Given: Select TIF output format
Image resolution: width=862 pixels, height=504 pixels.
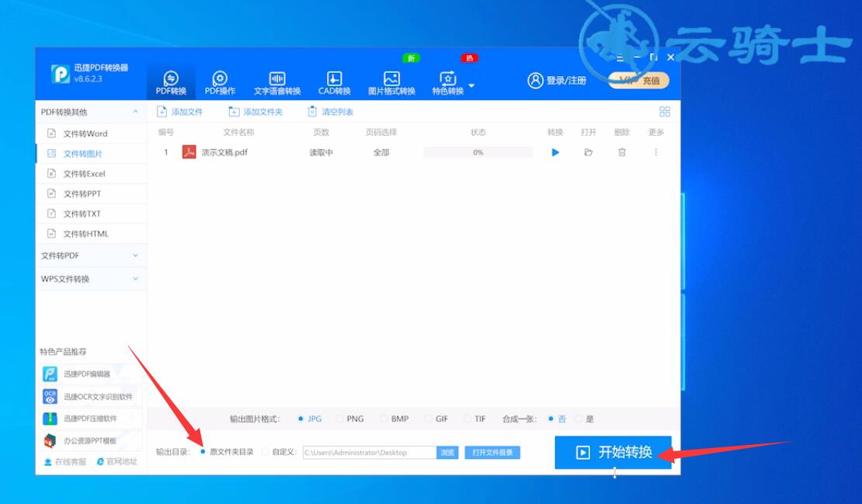Looking at the screenshot, I should point(474,419).
